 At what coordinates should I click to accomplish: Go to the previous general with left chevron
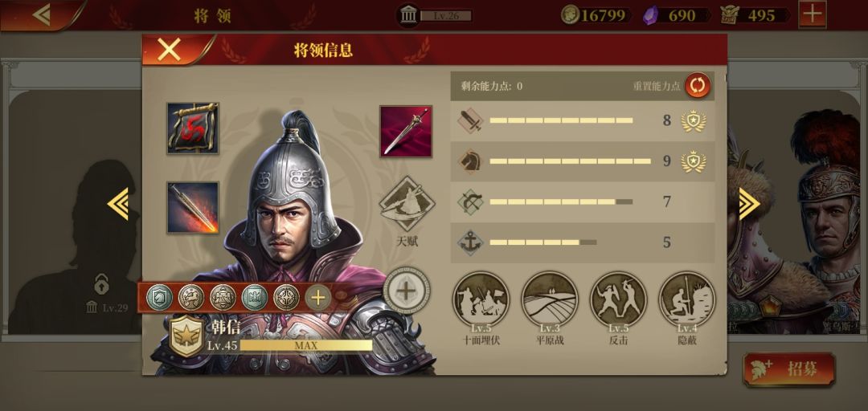[118, 204]
